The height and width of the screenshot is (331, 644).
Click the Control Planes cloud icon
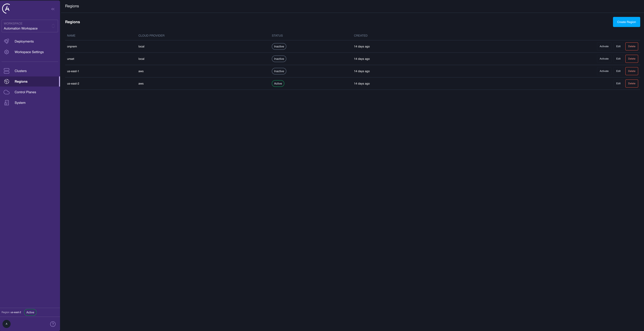coord(7,92)
